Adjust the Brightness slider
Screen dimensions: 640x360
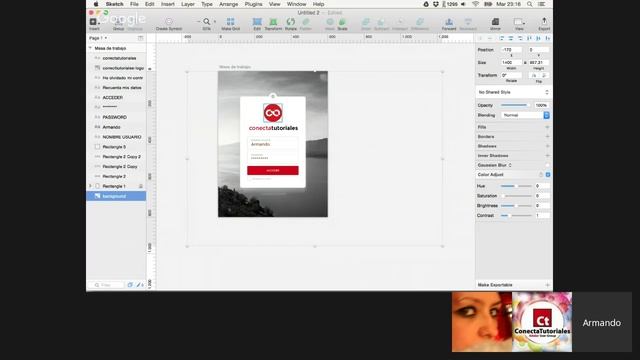click(x=516, y=206)
